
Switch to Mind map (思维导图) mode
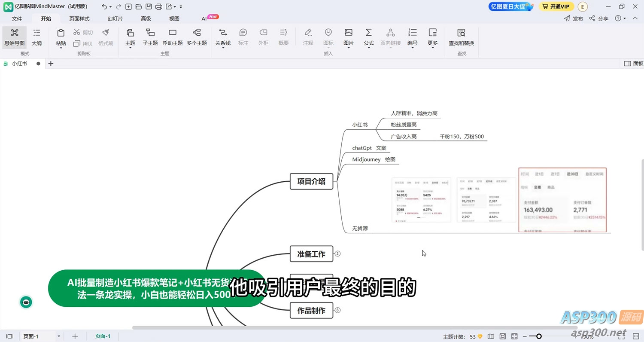[x=15, y=37]
